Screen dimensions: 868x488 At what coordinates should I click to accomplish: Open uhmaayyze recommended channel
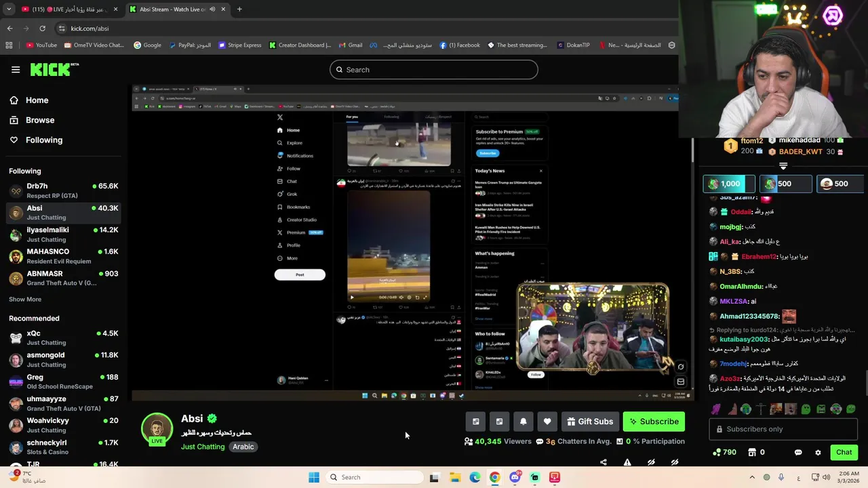64,403
